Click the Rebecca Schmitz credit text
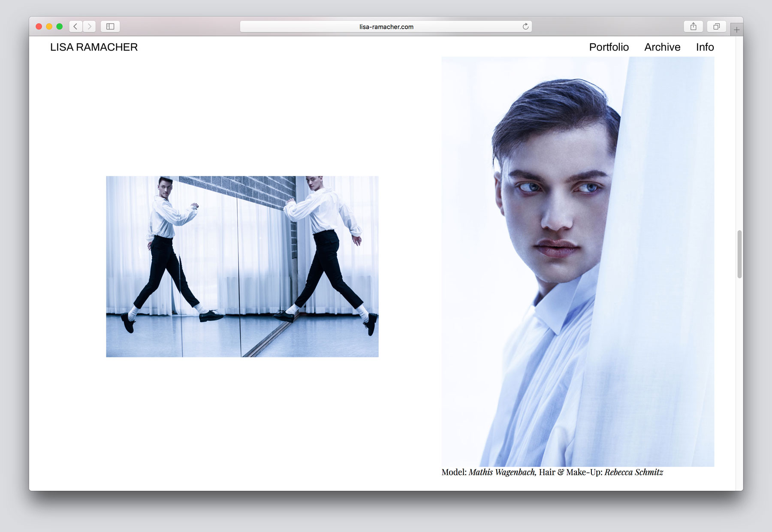This screenshot has height=532, width=772. coord(633,472)
